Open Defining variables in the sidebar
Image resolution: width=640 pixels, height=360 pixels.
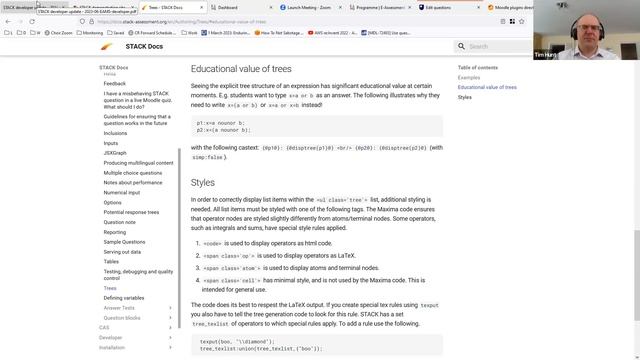[x=124, y=298]
